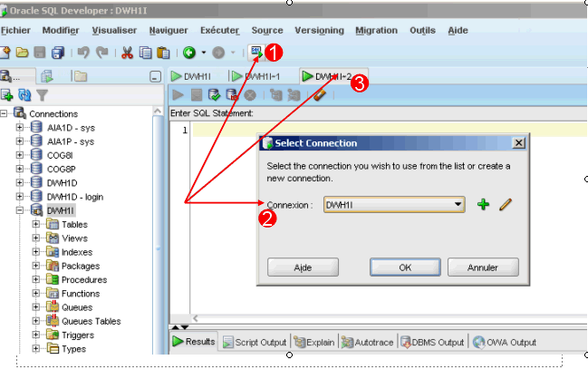Click the filter funnel icon in Connections panel
This screenshot has width=588, height=389.
click(42, 94)
